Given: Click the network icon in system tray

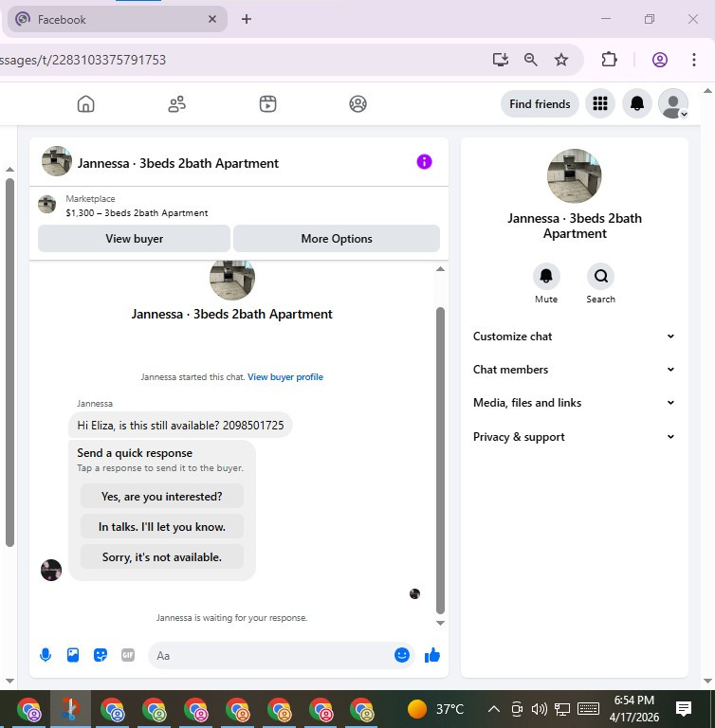Looking at the screenshot, I should point(562,709).
